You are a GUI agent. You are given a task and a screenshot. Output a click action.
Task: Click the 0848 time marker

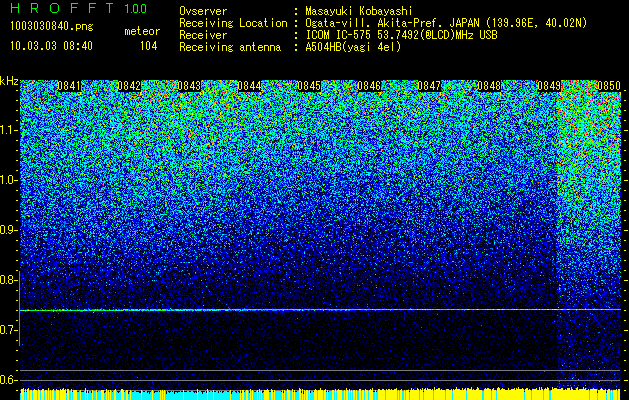click(489, 86)
